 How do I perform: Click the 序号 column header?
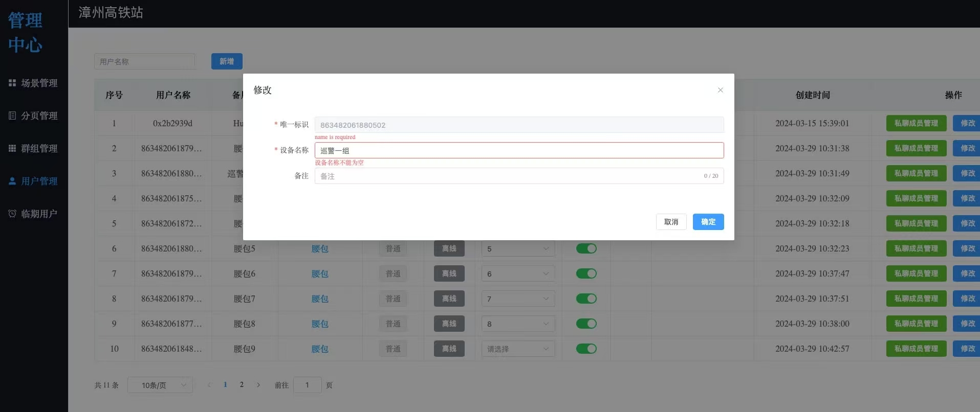[114, 95]
